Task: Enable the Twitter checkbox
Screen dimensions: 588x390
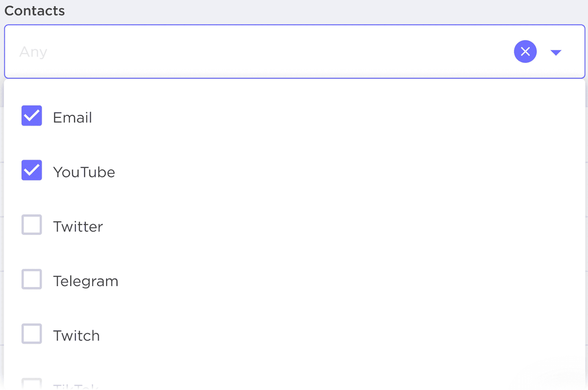Action: (x=32, y=225)
